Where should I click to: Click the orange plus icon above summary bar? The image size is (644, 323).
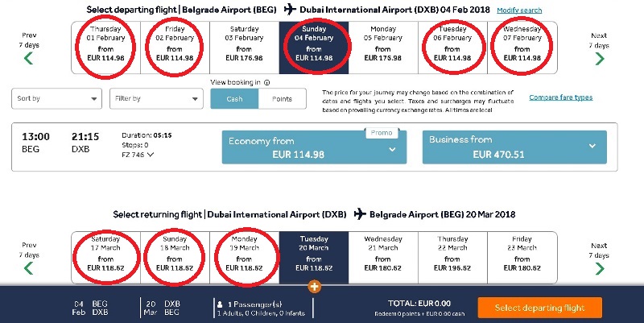click(x=314, y=286)
